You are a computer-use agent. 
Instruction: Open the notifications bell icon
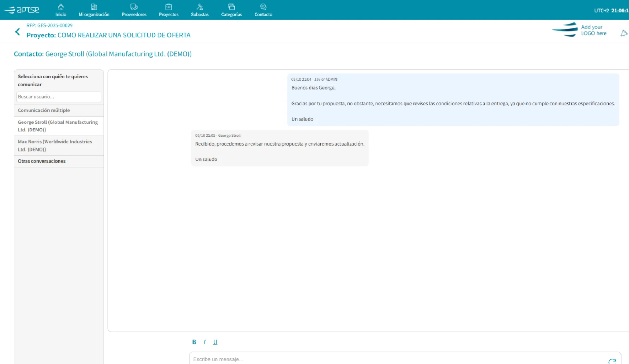click(624, 33)
